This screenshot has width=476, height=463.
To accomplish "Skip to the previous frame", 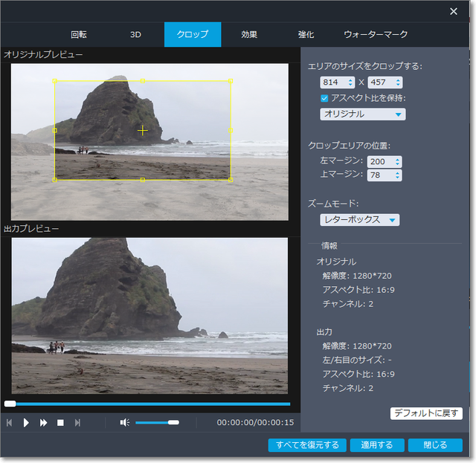I will [10, 423].
